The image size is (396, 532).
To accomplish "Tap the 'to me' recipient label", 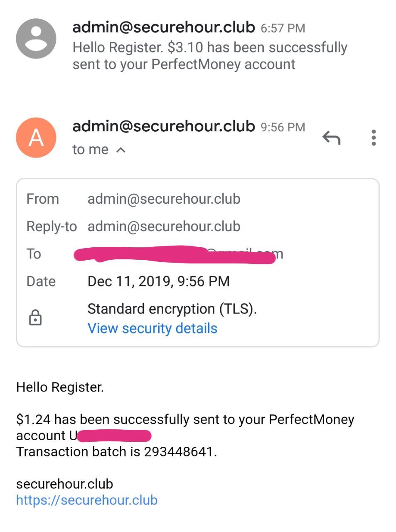I will pyautogui.click(x=90, y=150).
